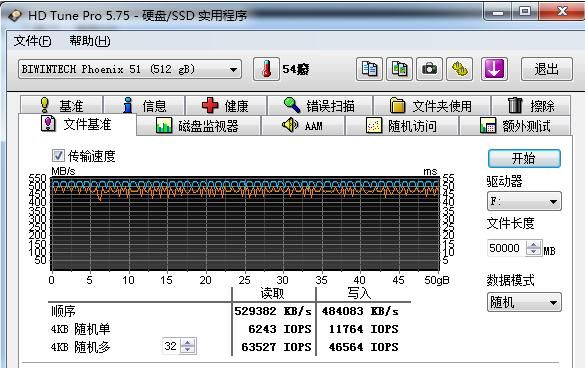Image resolution: width=585 pixels, height=368 pixels.
Task: Click the 46564 IOPS write value
Action: (364, 347)
